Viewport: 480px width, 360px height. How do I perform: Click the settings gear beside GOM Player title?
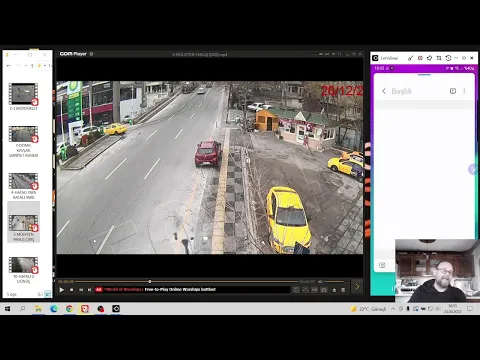point(91,54)
